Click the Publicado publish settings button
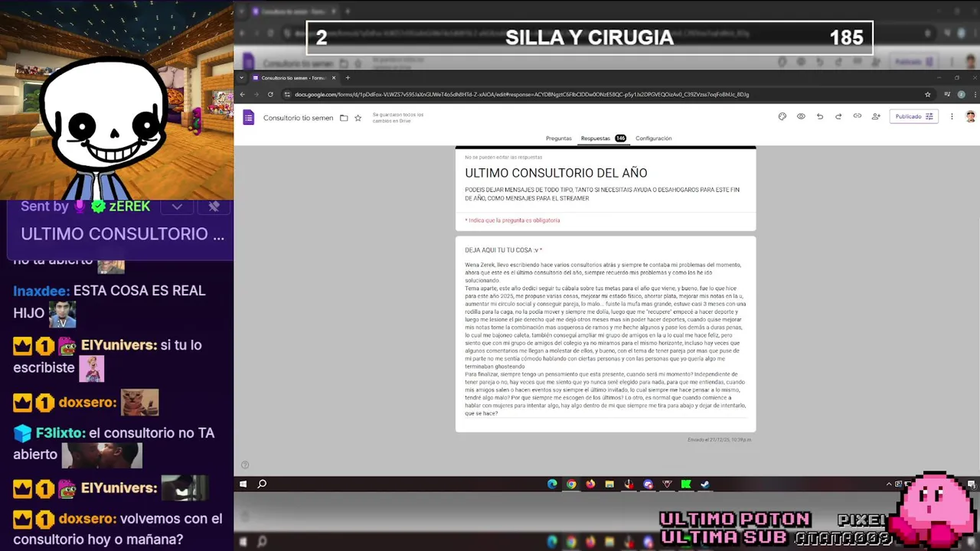This screenshot has width=980, height=551. tap(914, 116)
